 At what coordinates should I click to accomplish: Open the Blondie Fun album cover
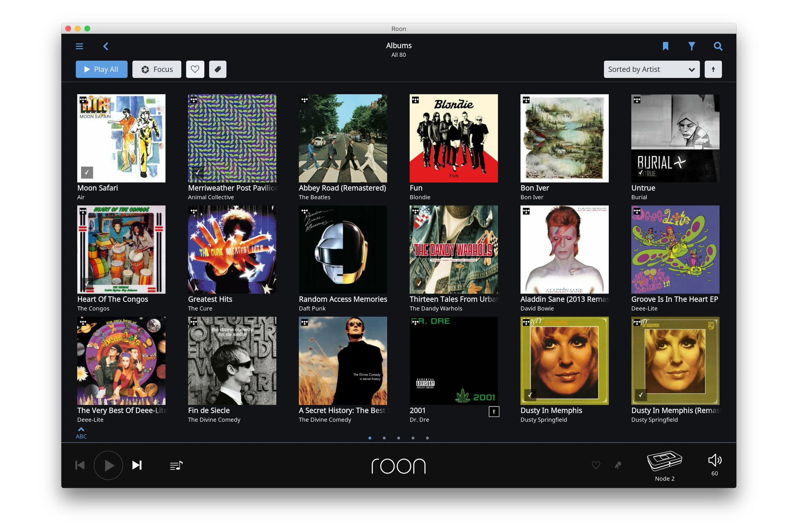point(454,138)
